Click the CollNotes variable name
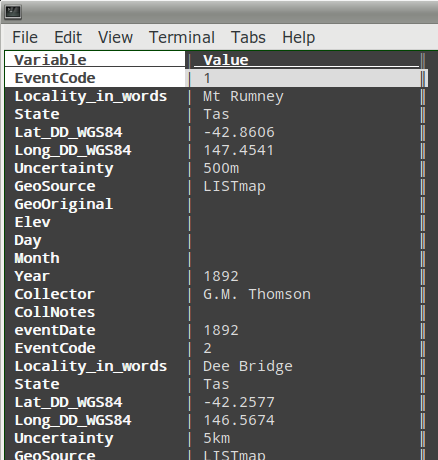This screenshot has width=438, height=460. pyautogui.click(x=55, y=312)
